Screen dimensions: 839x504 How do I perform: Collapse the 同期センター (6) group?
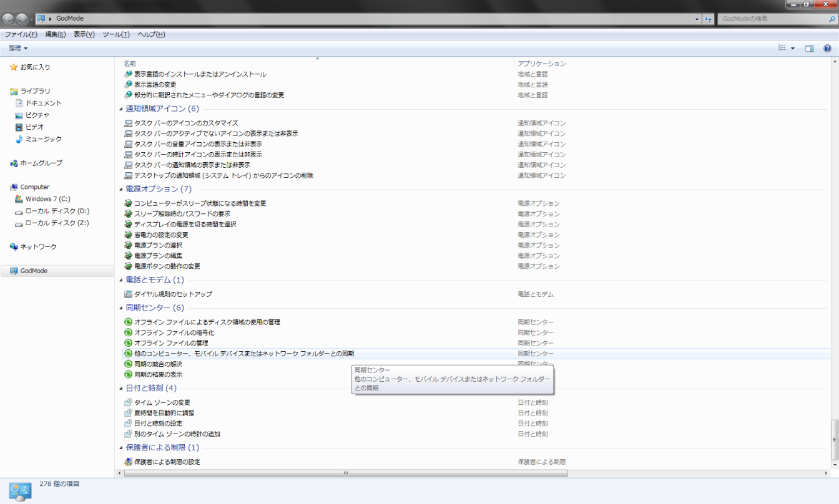pyautogui.click(x=120, y=308)
